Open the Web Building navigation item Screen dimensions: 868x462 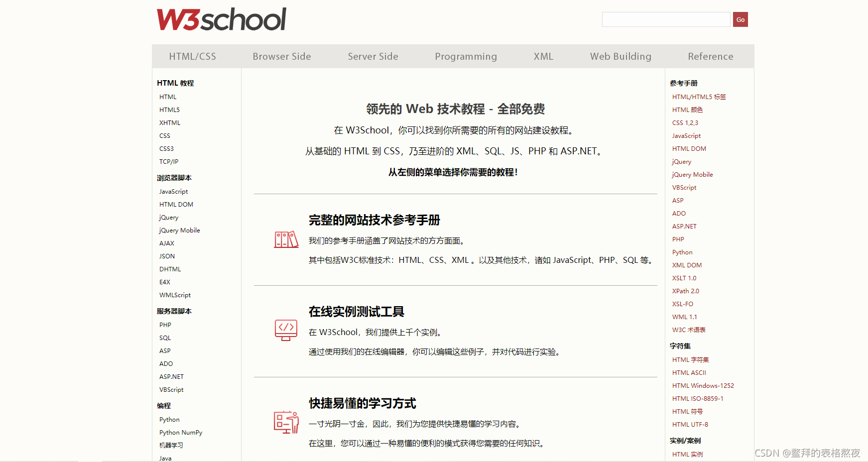(621, 56)
